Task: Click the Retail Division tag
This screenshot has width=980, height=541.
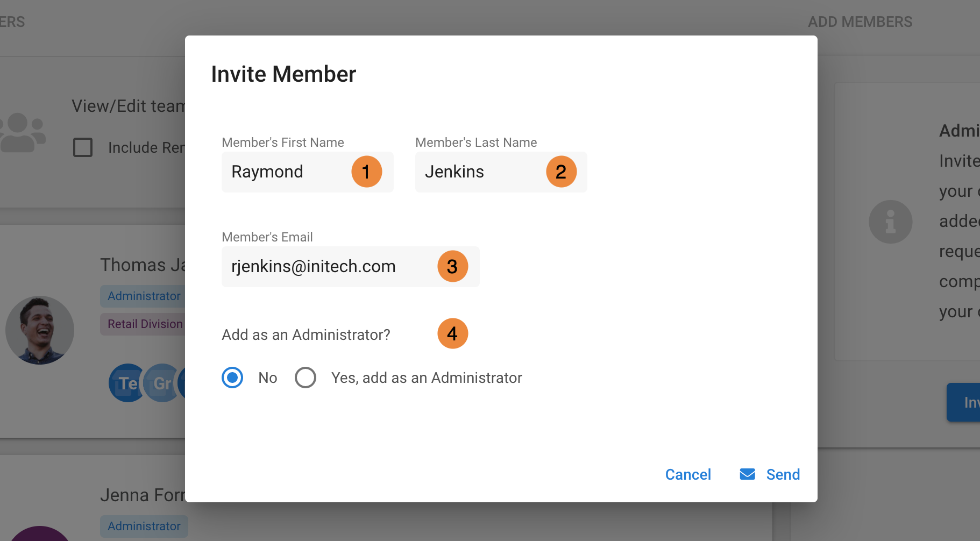Action: click(x=143, y=324)
